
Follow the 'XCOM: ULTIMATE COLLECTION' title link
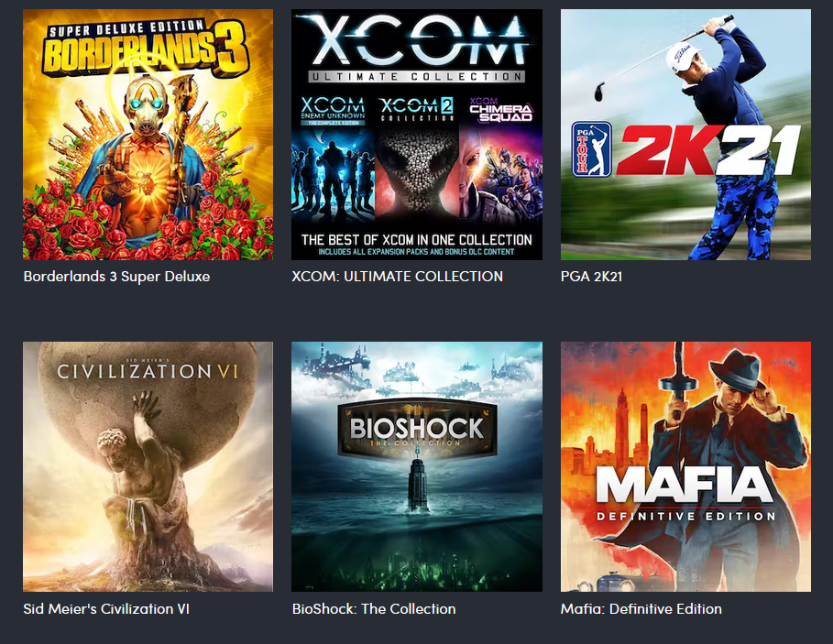(398, 277)
